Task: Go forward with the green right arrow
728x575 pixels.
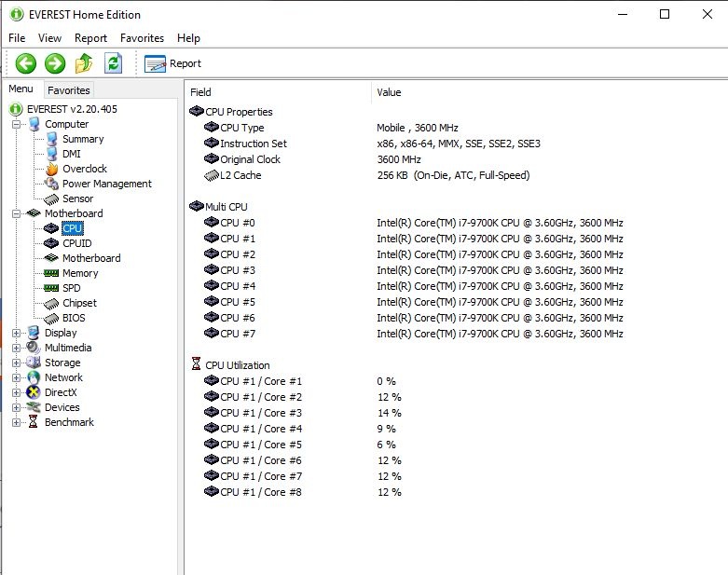Action: tap(55, 63)
